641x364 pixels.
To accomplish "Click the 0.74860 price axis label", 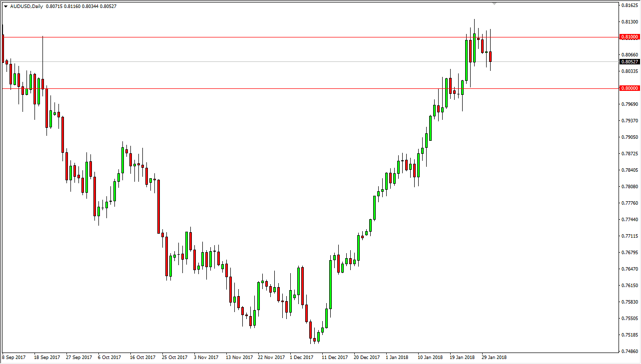I will point(629,352).
